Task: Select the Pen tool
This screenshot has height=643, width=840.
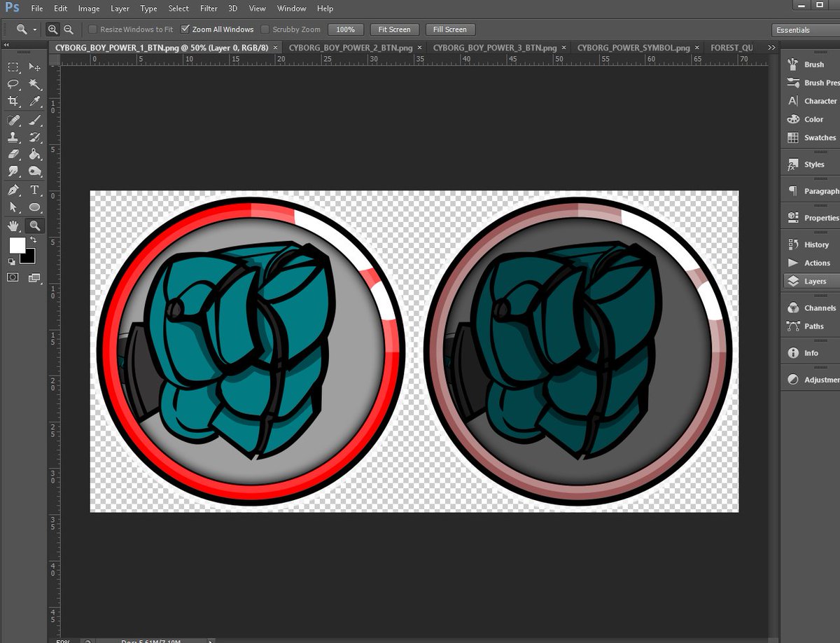Action: (13, 191)
